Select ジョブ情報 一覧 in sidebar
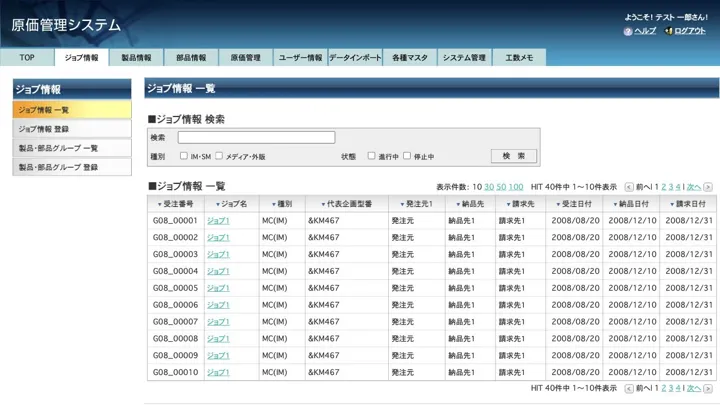 (x=72, y=110)
